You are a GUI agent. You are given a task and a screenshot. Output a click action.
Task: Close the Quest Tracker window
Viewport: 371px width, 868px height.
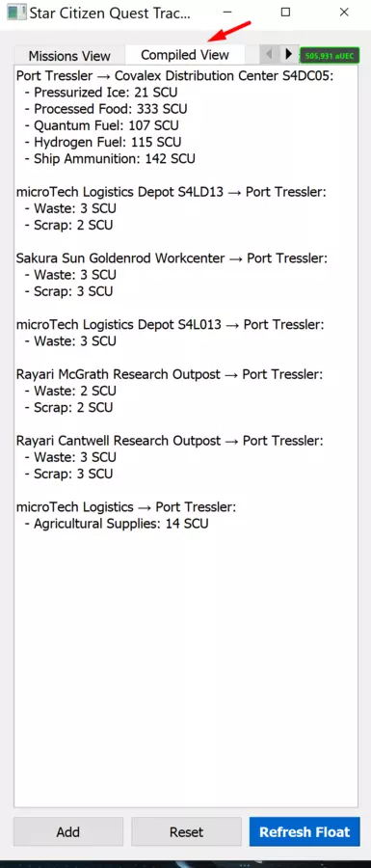pos(344,13)
